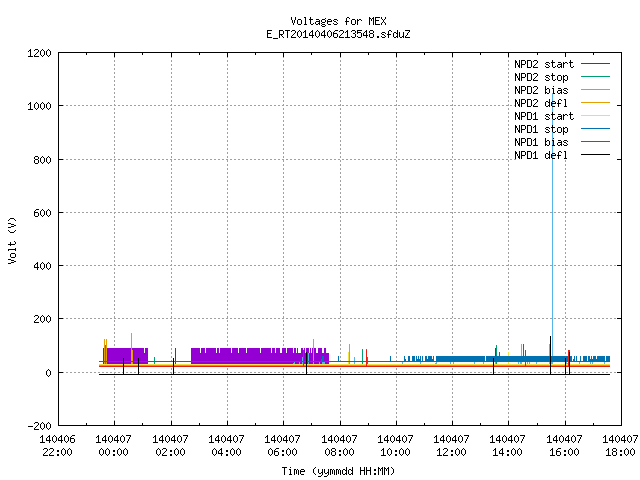Image resolution: width=640 pixels, height=480 pixels.
Task: Click the 140407 10:00 x-axis label
Action: click(x=395, y=446)
